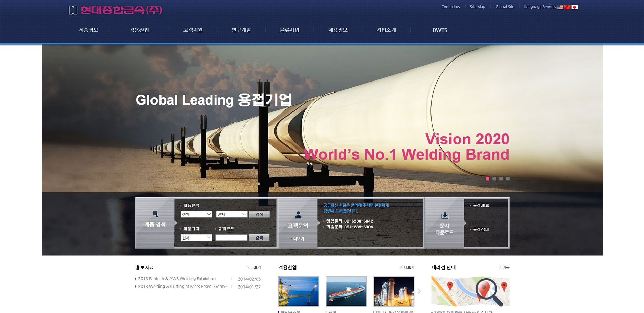This screenshot has width=644, height=313.
Task: Click the US flag language icon
Action: (560, 7)
